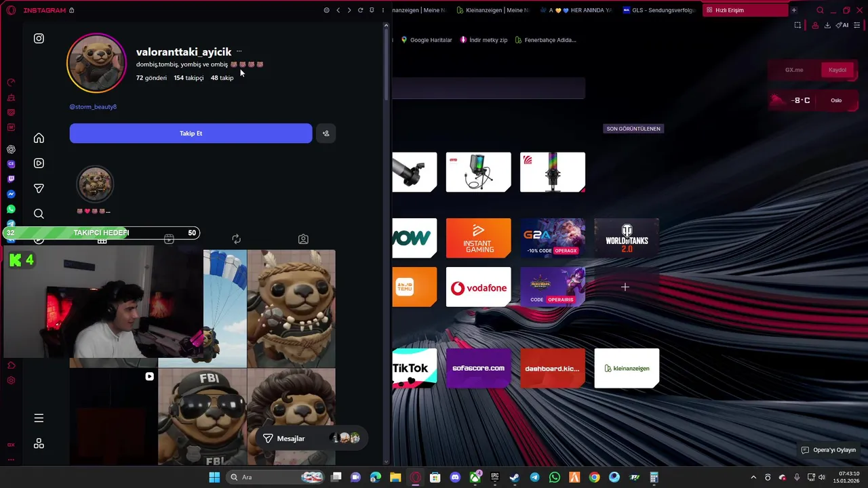
Task: Switch to Kleinanzeigen Meine tab
Action: 492,10
